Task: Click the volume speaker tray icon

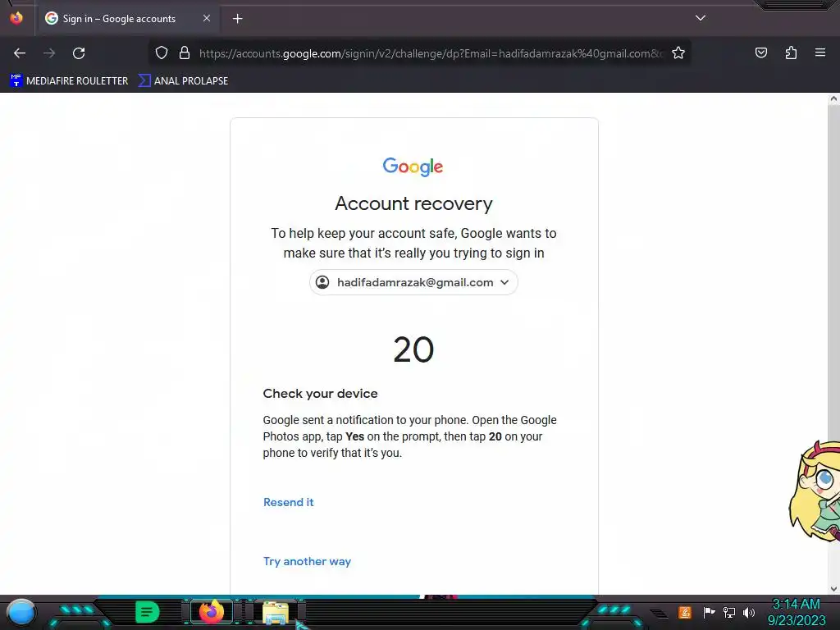Action: coord(748,612)
